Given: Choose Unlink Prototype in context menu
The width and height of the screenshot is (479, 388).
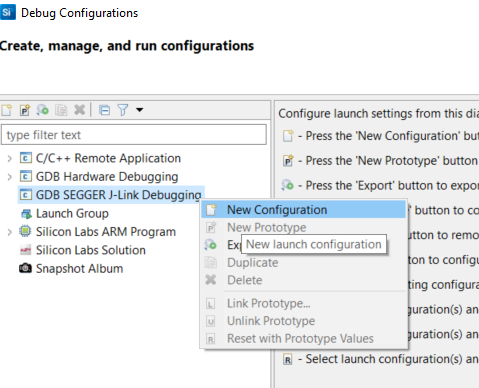Looking at the screenshot, I should click(x=304, y=321).
